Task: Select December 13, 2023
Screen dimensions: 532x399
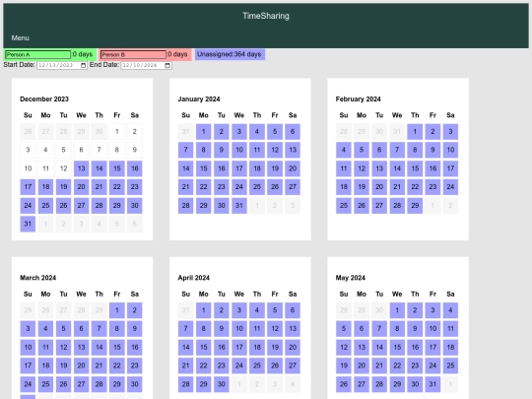Action: (x=81, y=168)
